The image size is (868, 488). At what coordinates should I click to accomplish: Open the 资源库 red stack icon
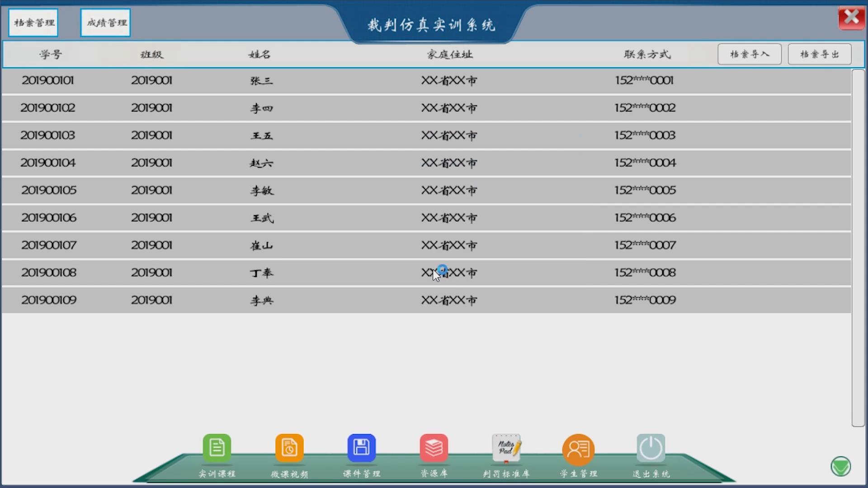(x=434, y=448)
